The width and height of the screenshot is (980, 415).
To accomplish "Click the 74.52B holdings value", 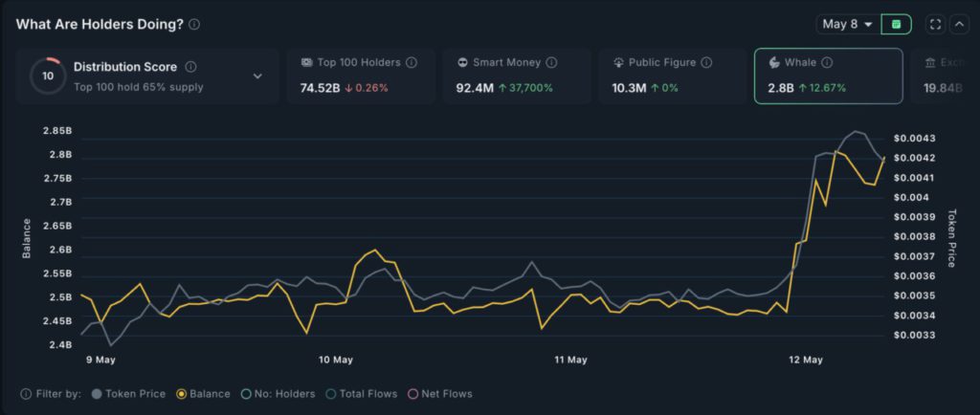I will click(320, 88).
